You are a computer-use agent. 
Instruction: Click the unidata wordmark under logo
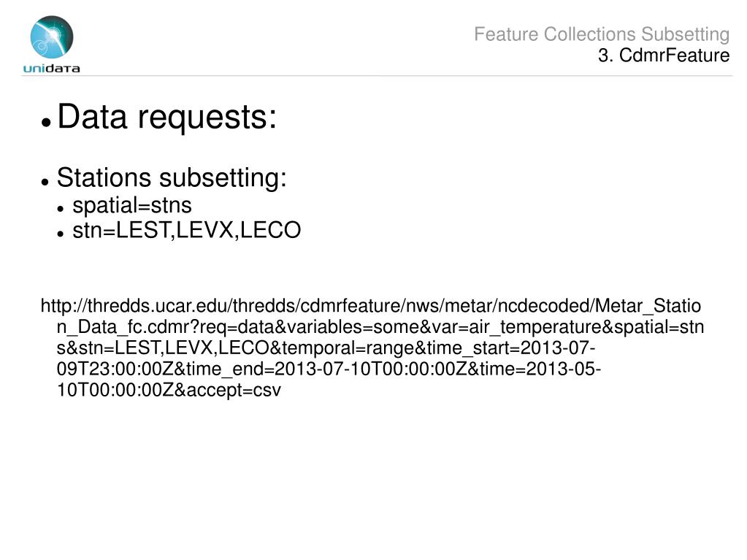point(51,69)
